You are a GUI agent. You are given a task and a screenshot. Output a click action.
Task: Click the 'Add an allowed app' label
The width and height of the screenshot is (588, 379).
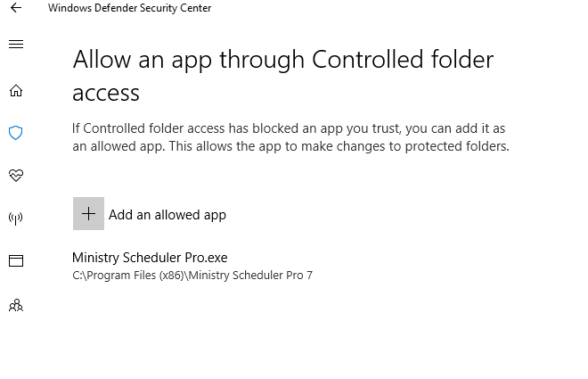pos(167,215)
